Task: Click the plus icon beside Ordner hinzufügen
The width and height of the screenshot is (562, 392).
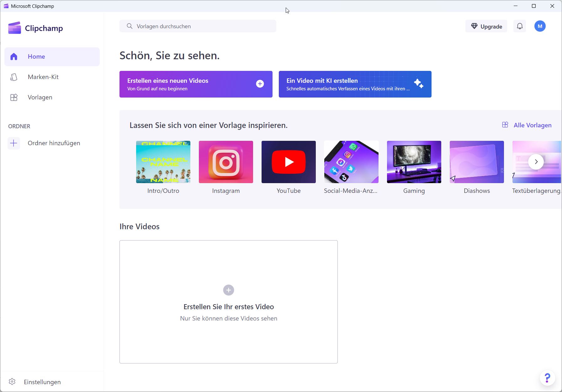Action: click(14, 143)
